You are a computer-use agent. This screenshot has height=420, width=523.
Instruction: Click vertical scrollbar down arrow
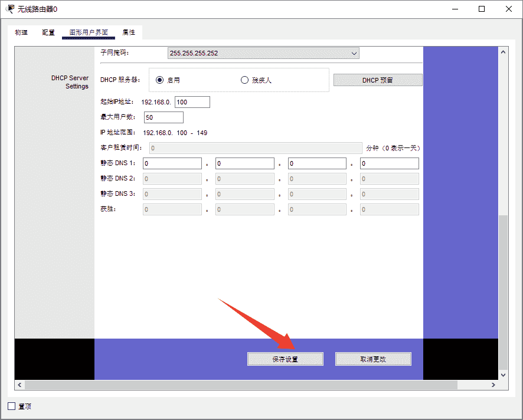pos(503,375)
